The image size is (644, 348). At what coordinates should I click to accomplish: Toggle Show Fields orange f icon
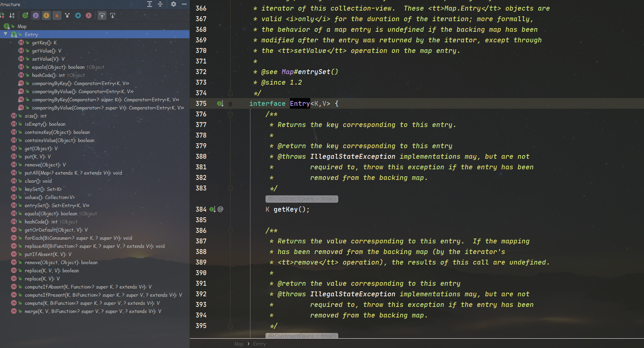(46, 15)
